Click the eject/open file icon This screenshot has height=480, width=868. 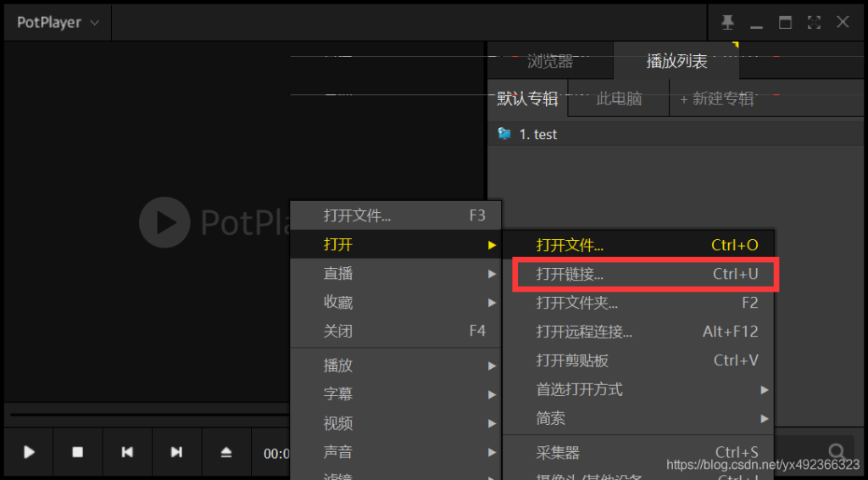[x=226, y=452]
